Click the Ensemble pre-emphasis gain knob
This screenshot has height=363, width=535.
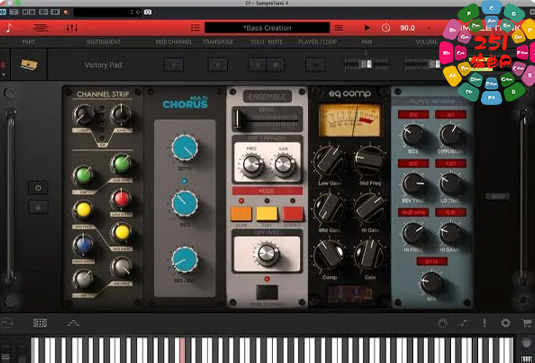click(285, 165)
